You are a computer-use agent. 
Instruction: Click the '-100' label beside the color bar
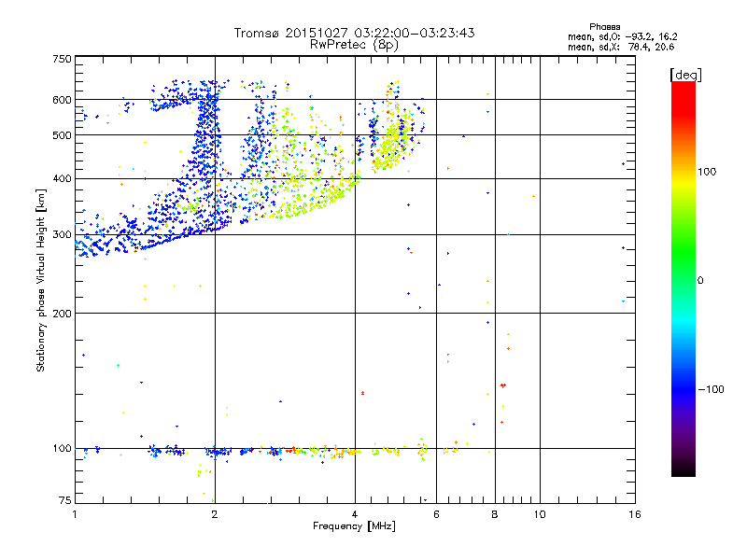(711, 389)
